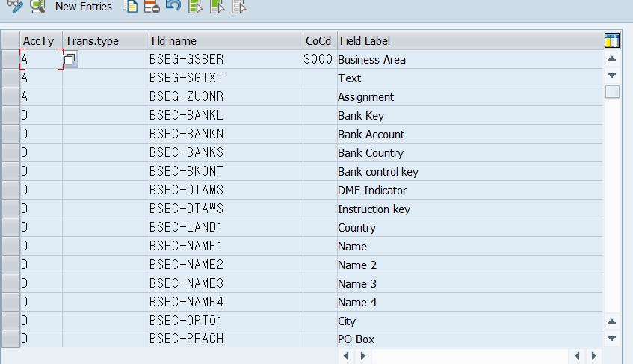Click the down arrow beside the PO Box row
The width and height of the screenshot is (633, 364).
[611, 339]
